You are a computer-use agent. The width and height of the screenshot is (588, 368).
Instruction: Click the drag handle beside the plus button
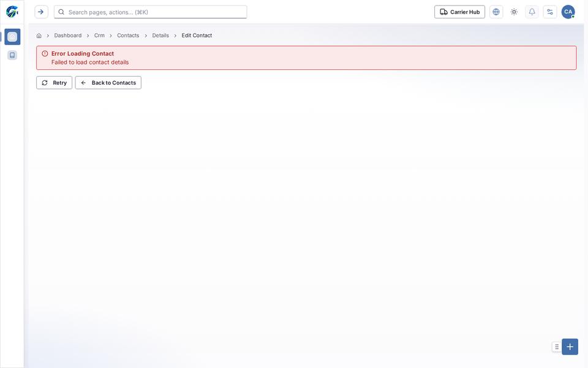tap(557, 347)
